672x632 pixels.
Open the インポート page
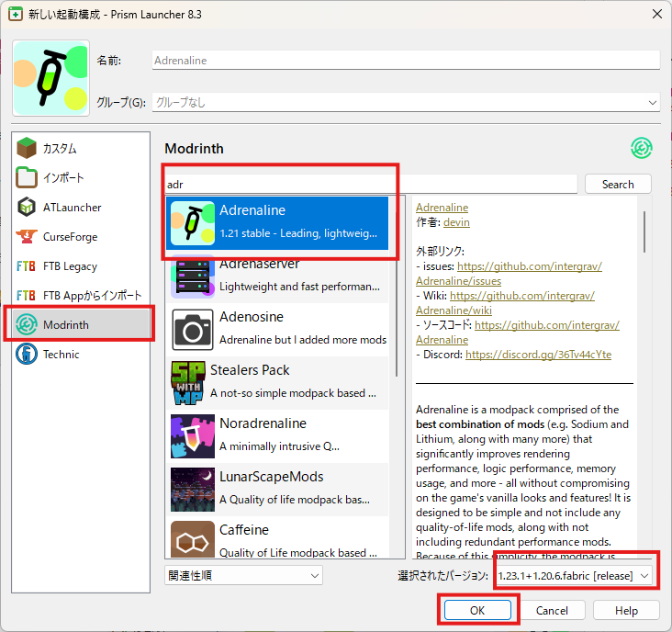click(x=81, y=177)
